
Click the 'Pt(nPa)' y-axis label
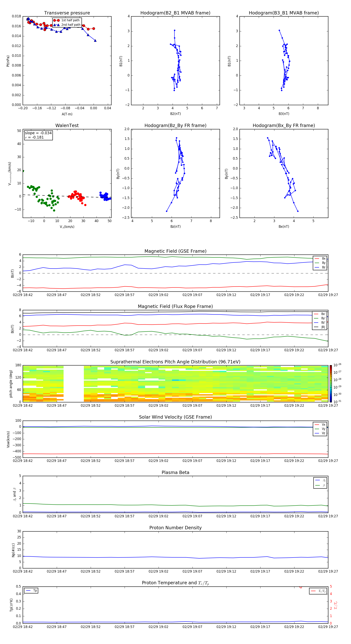pos(8,61)
